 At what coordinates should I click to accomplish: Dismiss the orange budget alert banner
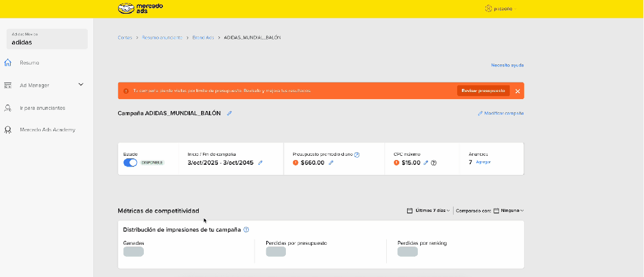[517, 91]
